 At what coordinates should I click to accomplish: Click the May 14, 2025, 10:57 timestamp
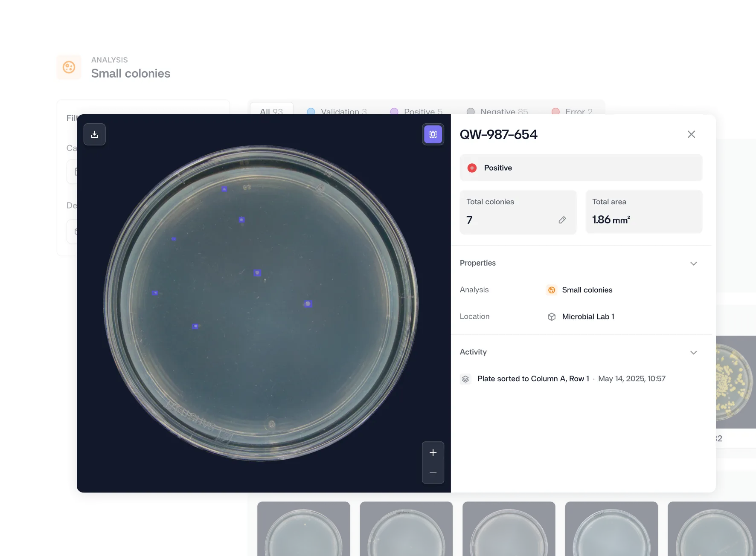(x=632, y=379)
